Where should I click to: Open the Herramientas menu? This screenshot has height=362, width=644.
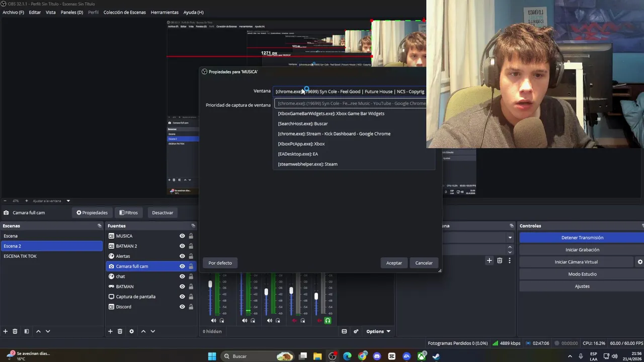pos(165,12)
